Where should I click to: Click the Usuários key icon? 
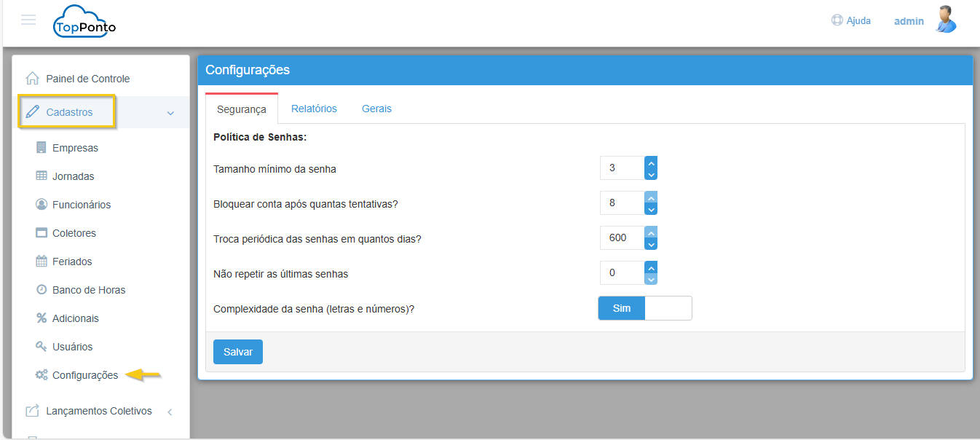click(42, 347)
